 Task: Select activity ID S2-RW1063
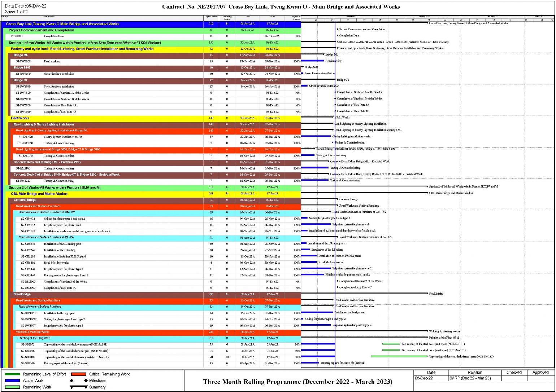pyautogui.click(x=28, y=313)
